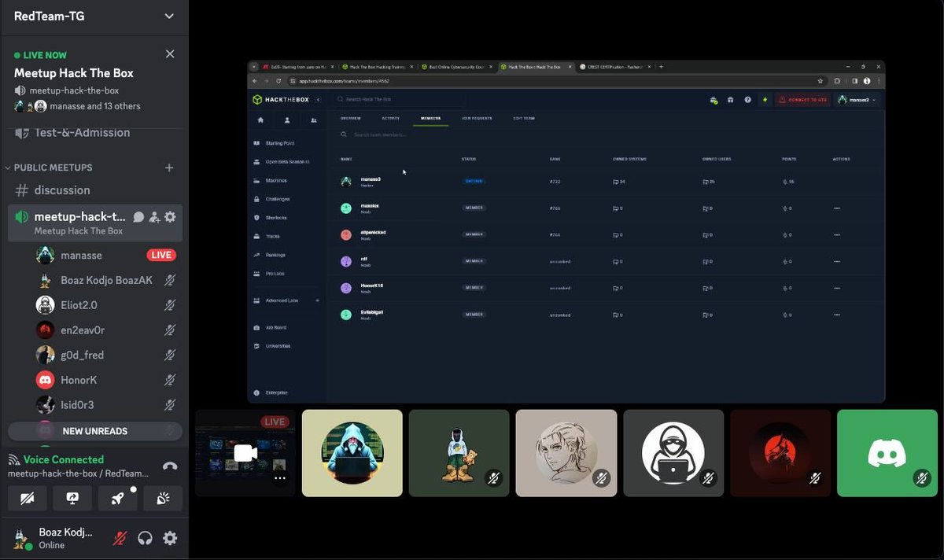Expand Advanced Labs with plus in stream
This screenshot has width=944, height=560.
click(317, 300)
